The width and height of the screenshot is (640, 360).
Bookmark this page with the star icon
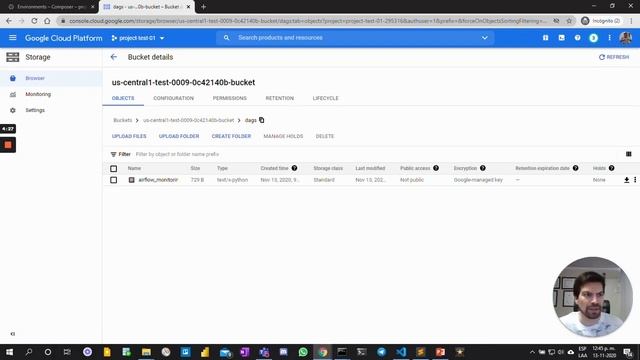coord(569,20)
